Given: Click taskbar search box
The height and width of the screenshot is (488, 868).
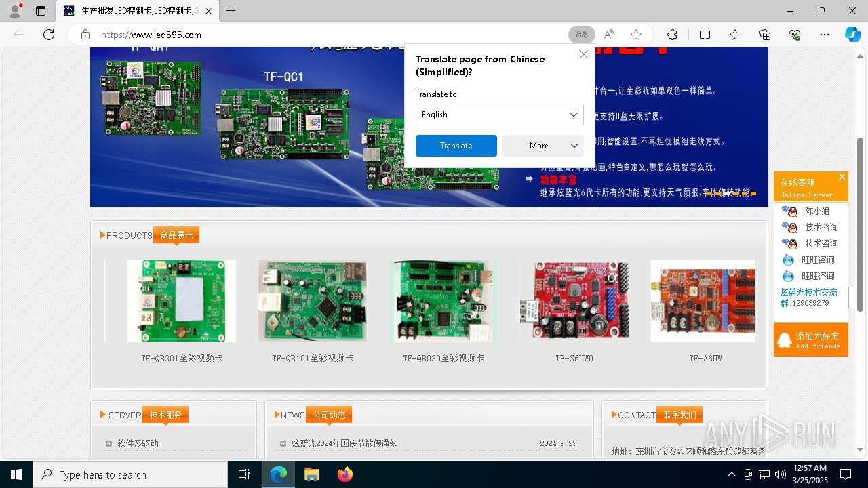Looking at the screenshot, I should pos(130,474).
